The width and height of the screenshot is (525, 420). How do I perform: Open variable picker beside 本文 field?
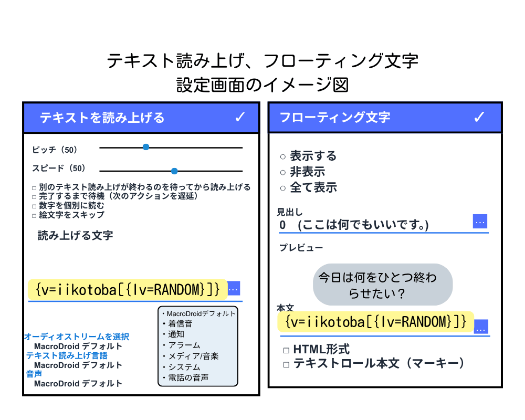pyautogui.click(x=481, y=327)
